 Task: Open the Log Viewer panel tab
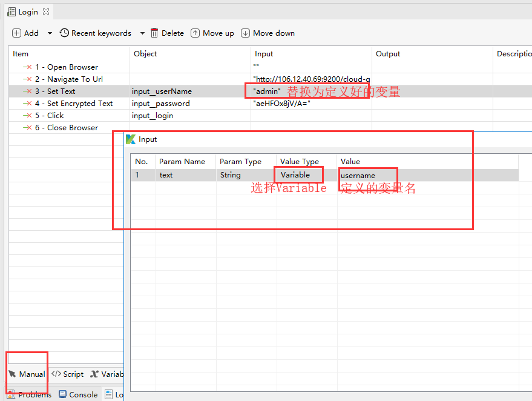(114, 394)
